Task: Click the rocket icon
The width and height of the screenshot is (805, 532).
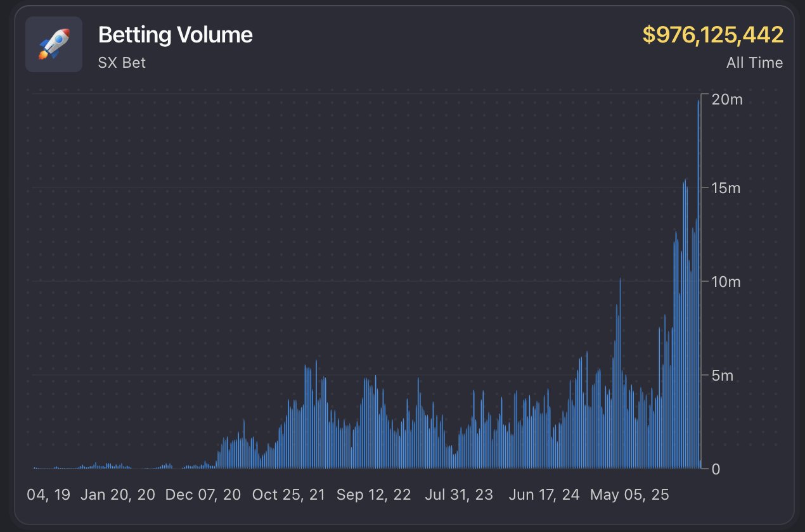Action: tap(54, 44)
